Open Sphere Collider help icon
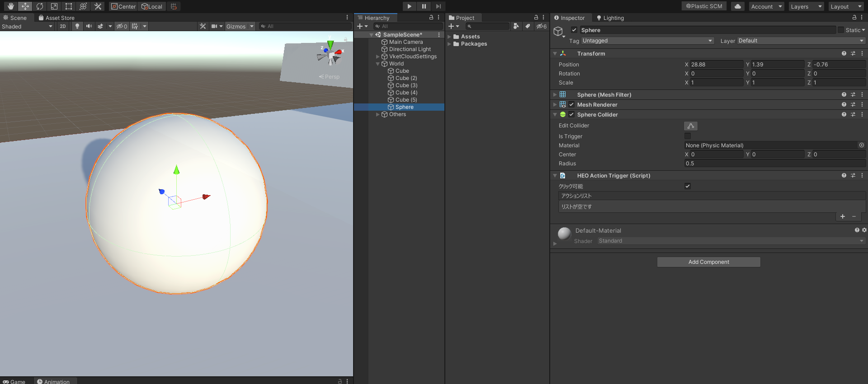 844,114
